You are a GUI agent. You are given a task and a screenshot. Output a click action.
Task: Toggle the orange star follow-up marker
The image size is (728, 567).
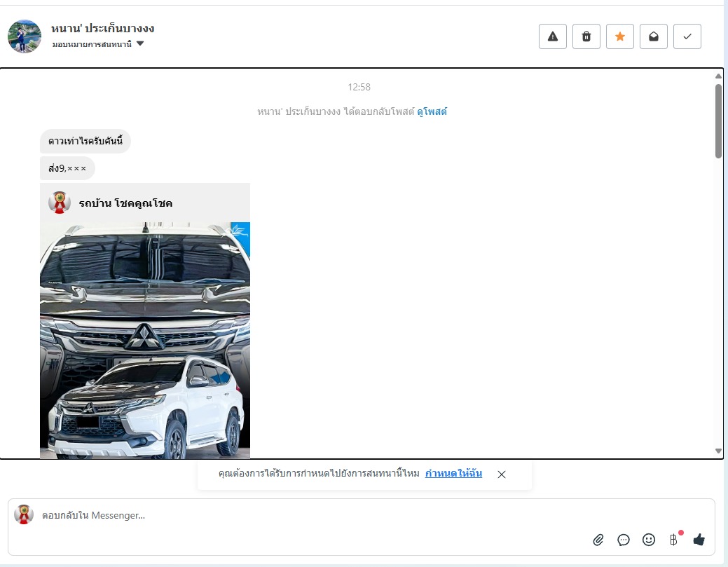pyautogui.click(x=620, y=36)
